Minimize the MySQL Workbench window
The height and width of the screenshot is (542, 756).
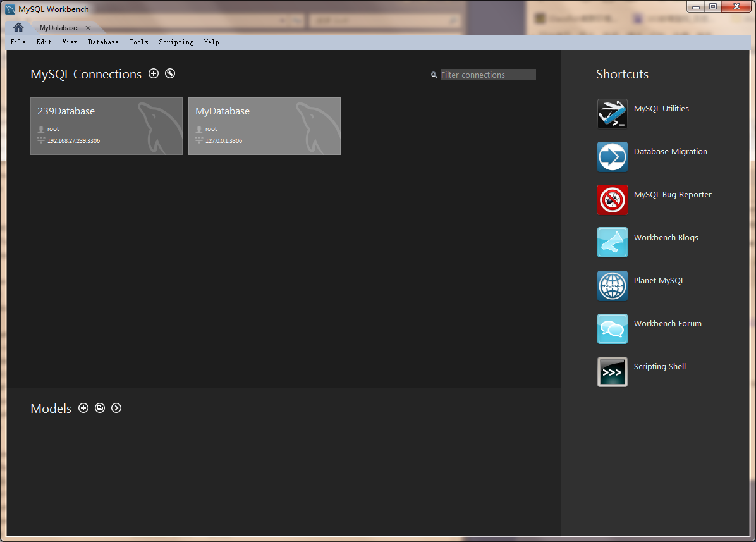(x=695, y=7)
